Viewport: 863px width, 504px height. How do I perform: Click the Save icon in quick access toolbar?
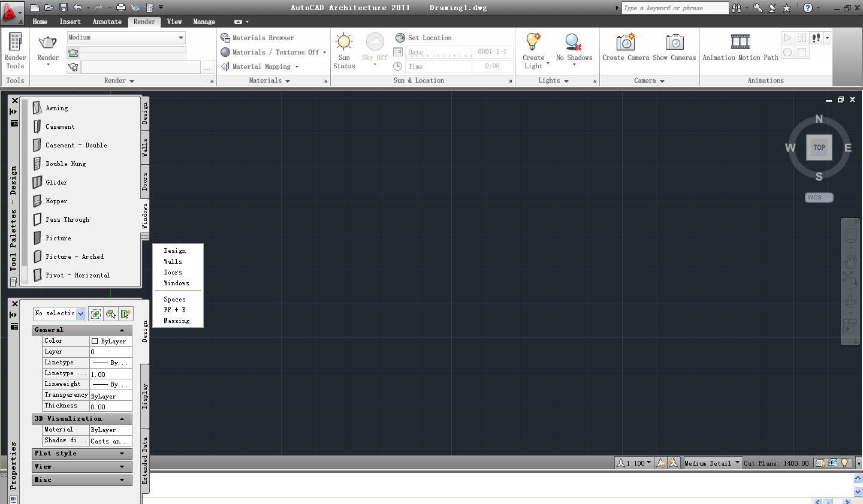[x=63, y=8]
